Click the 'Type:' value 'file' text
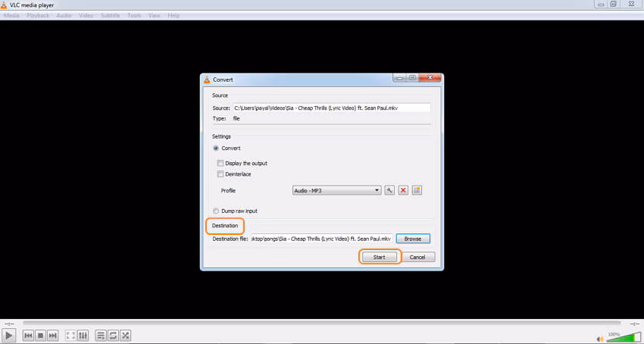Viewport: 644px width, 344px height. [236, 119]
